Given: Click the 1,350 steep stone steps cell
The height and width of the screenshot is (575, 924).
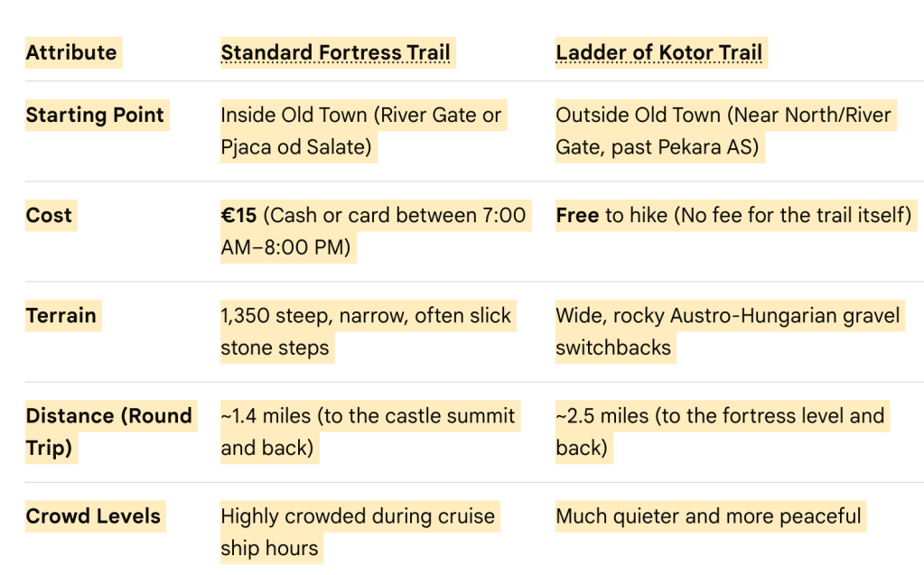Looking at the screenshot, I should (366, 331).
